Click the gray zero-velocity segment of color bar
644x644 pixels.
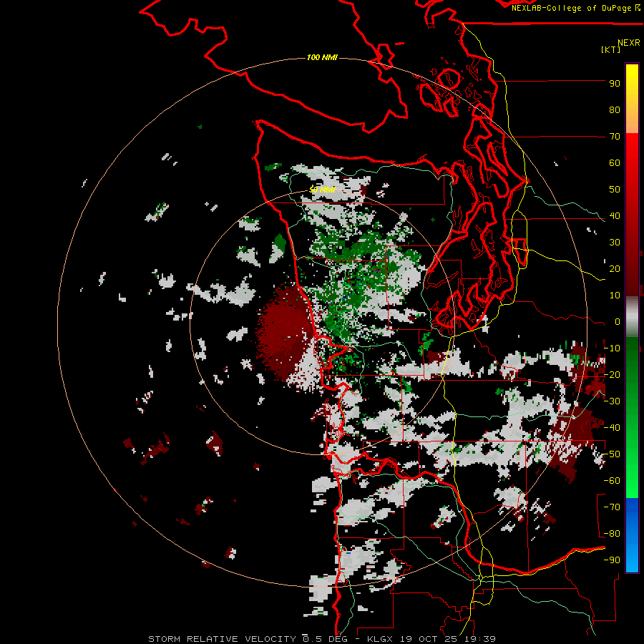click(x=632, y=317)
